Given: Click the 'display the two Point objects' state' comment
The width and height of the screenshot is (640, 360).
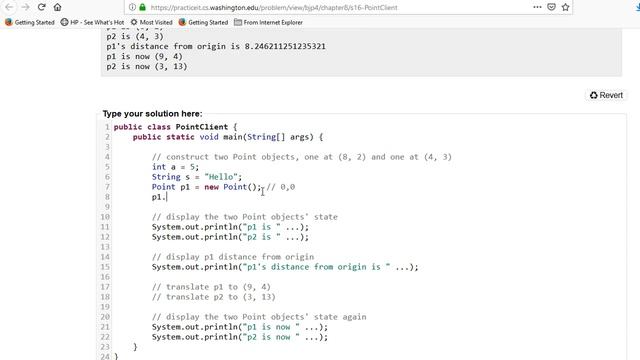Looking at the screenshot, I should 244,217.
